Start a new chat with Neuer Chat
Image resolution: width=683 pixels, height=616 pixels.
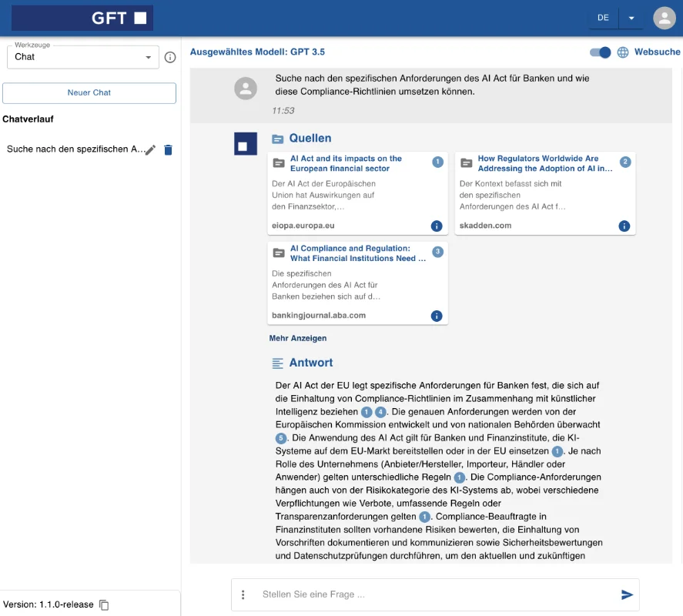89,93
